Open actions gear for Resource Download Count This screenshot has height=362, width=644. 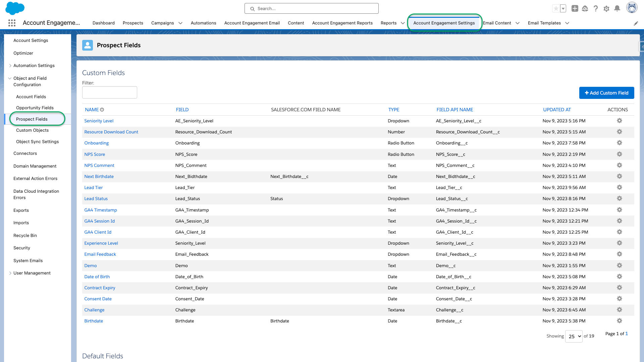[x=620, y=132]
